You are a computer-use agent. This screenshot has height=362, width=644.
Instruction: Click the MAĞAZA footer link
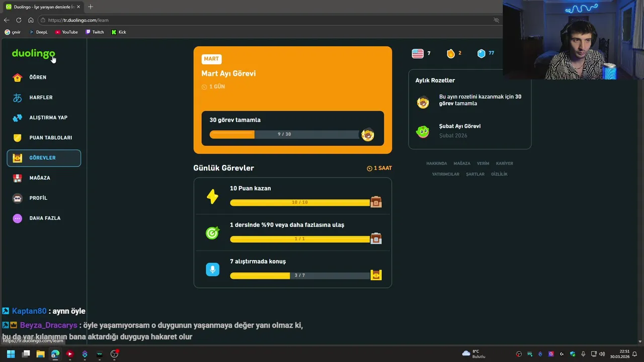pos(462,163)
